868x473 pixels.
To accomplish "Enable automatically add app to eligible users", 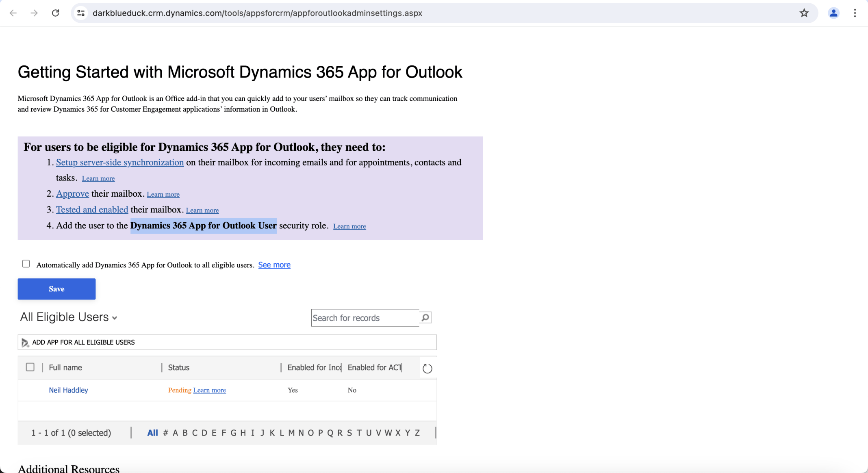I will tap(26, 264).
